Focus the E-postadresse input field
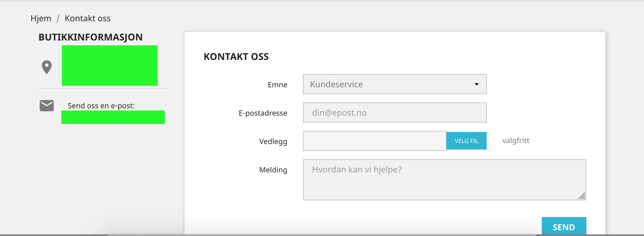644x236 pixels. [x=394, y=113]
